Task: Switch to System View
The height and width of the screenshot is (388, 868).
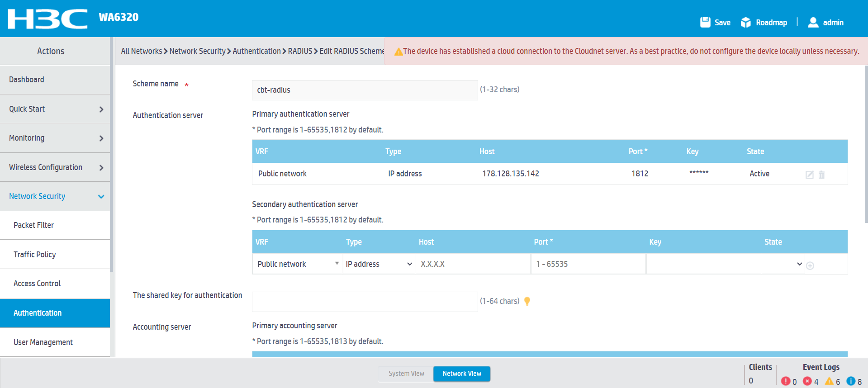Action: tap(406, 374)
